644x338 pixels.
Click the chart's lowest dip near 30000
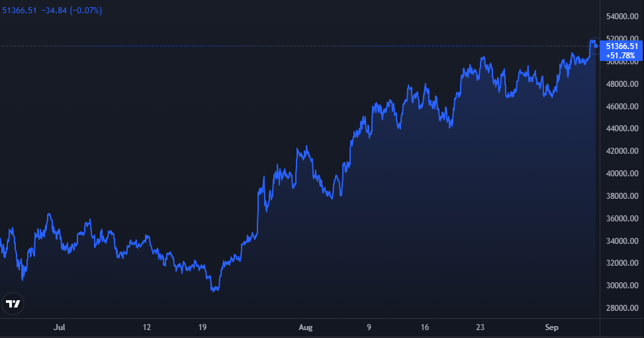[214, 290]
